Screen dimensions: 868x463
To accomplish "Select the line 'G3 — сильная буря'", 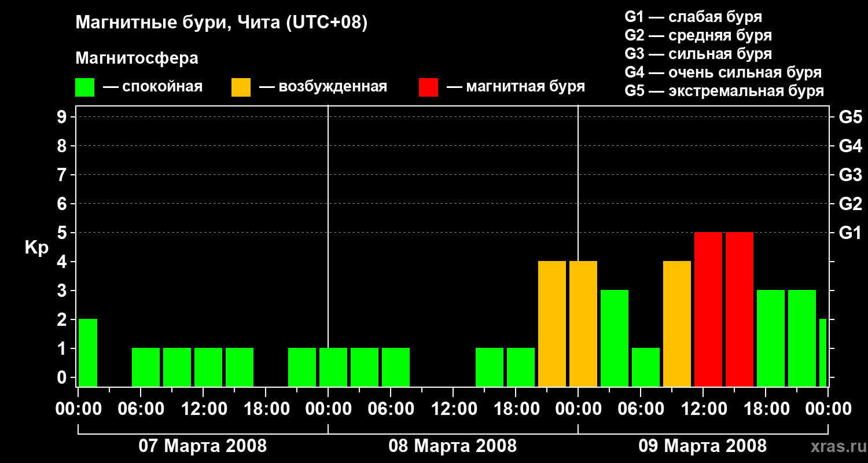I will (x=698, y=54).
